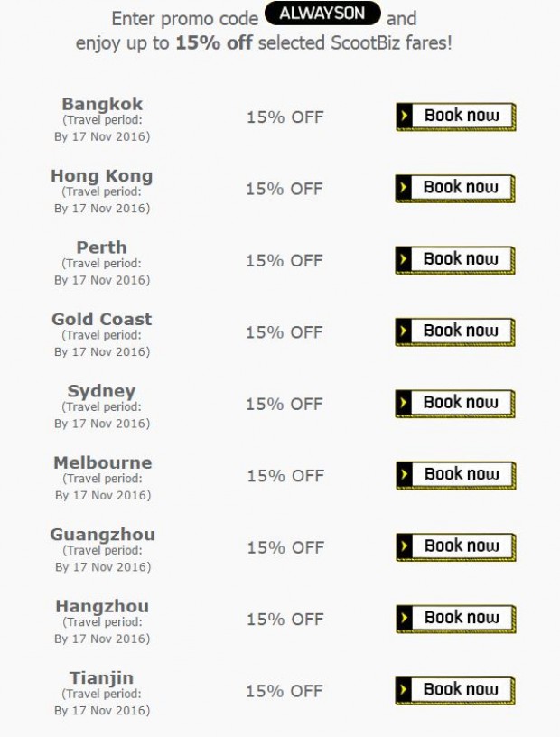Book now for Gold Coast
The image size is (560, 737).
click(455, 331)
